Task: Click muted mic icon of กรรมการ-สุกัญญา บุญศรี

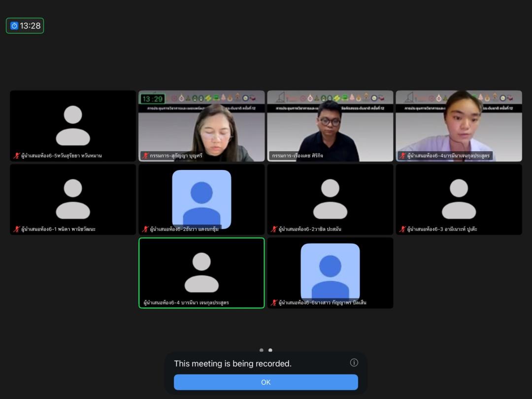Action: tap(145, 156)
